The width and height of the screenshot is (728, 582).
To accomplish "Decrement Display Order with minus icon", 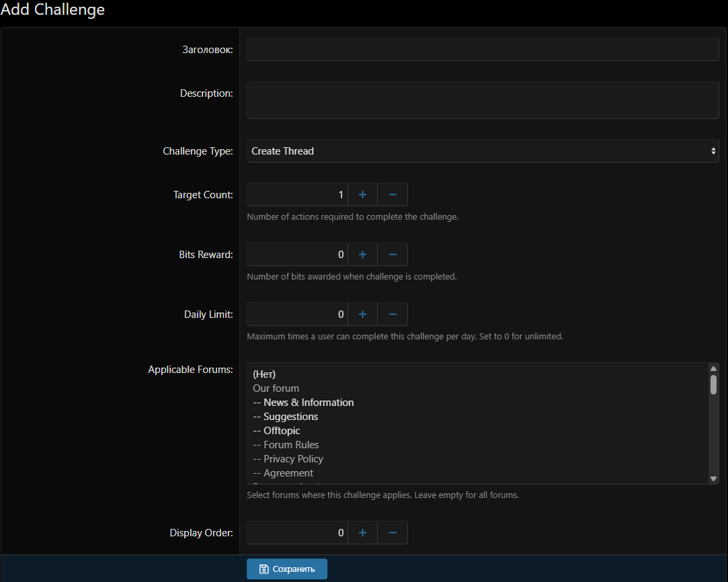I will 393,533.
